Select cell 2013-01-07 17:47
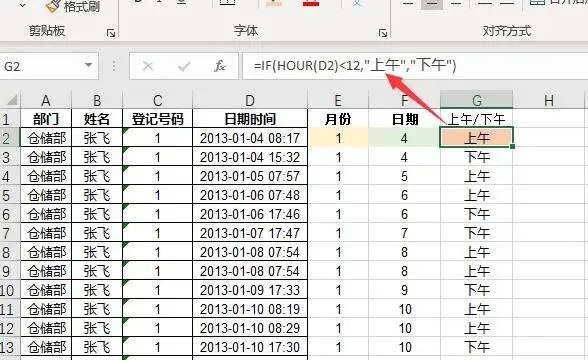Viewport: 588px width, 360px height. pos(250,233)
